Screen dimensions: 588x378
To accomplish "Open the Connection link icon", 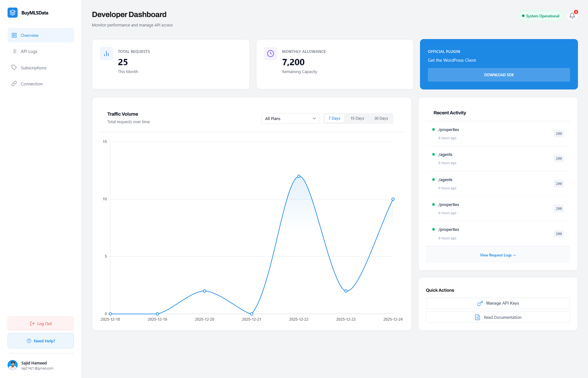I will [x=14, y=83].
